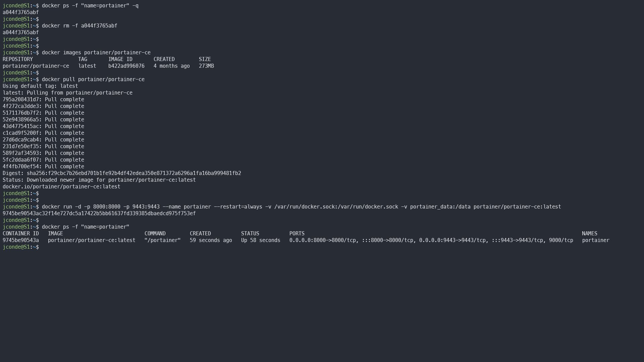Click the 'Up 58 seconds' status value

pos(261,240)
